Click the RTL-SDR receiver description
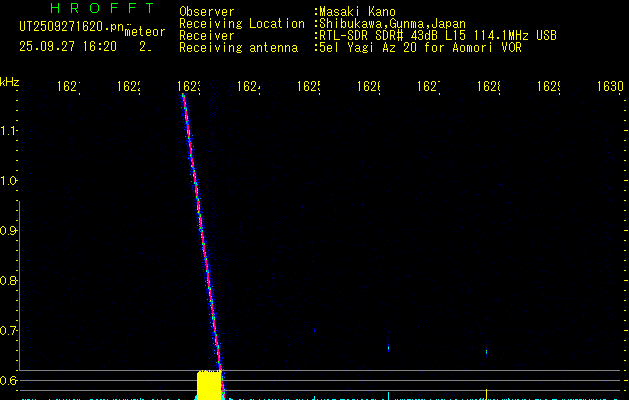The height and width of the screenshot is (400, 629). 437,36
